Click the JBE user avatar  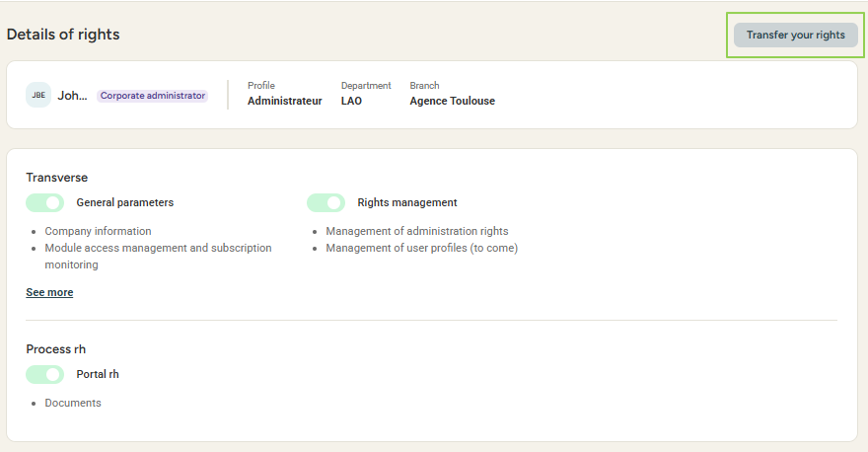click(x=38, y=96)
